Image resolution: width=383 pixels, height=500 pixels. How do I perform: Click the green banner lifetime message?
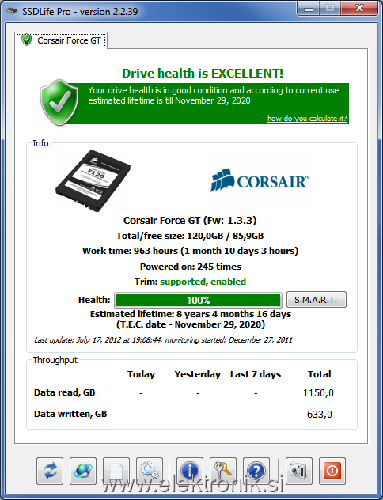(214, 95)
